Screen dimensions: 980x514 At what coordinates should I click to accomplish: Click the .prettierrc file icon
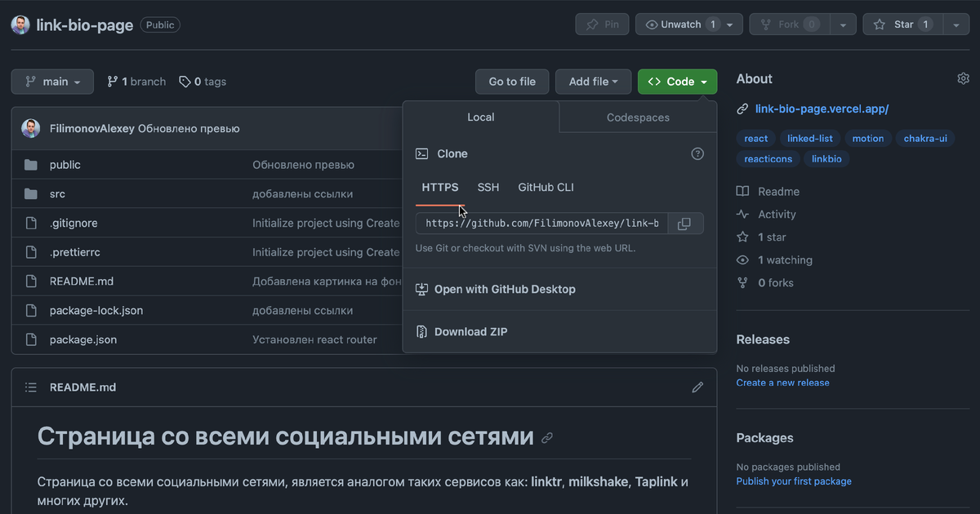(31, 252)
